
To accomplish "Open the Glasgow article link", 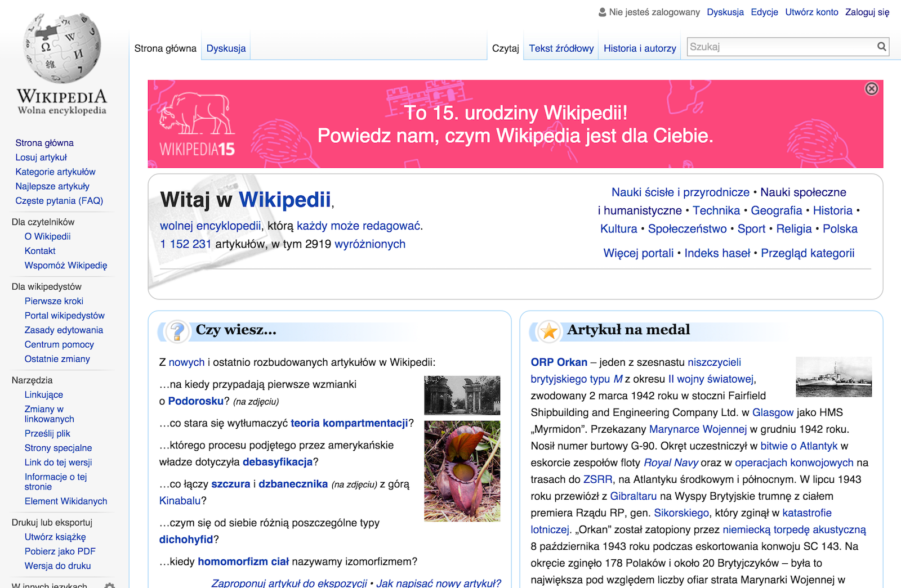I will 773,412.
